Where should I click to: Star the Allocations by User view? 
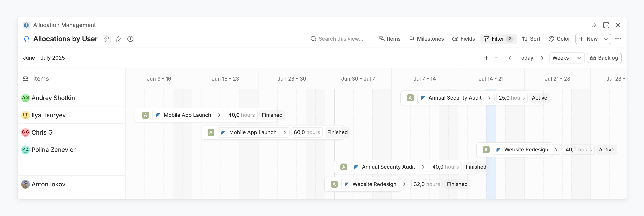tap(118, 39)
